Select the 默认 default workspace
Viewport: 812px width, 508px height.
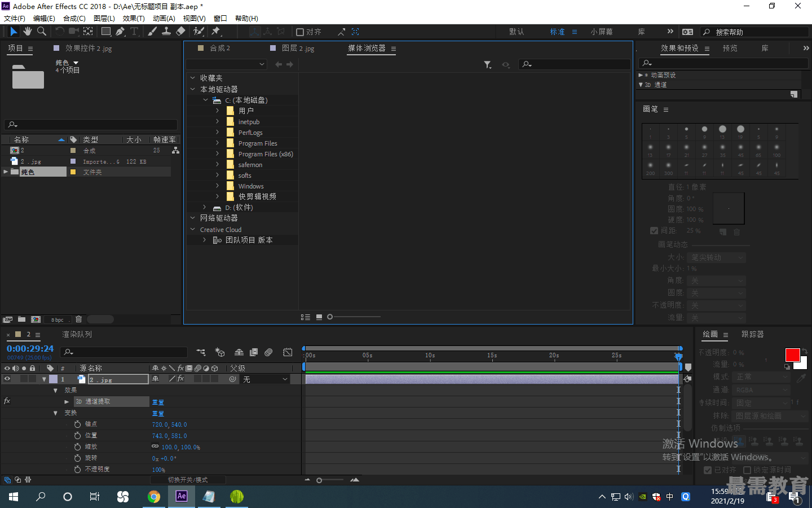[517, 32]
